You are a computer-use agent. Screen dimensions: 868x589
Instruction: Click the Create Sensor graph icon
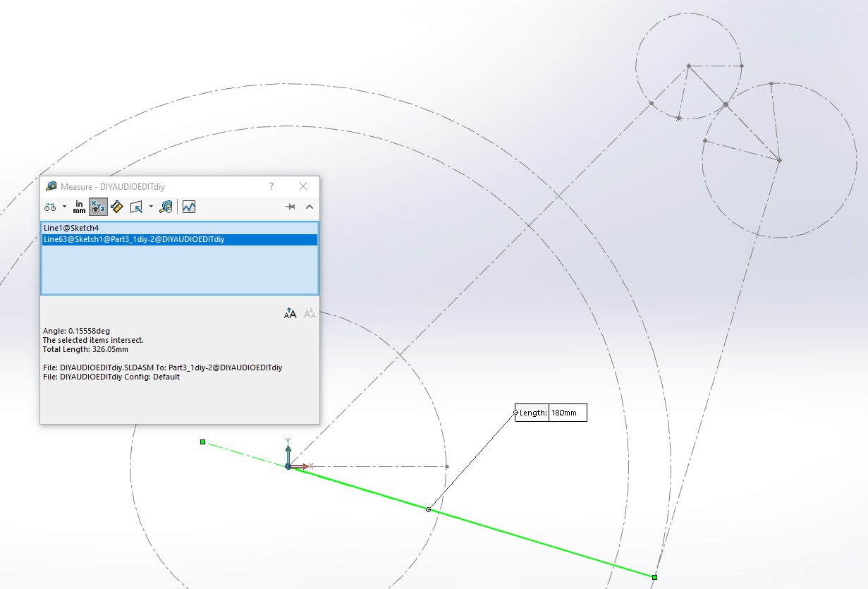click(x=189, y=207)
